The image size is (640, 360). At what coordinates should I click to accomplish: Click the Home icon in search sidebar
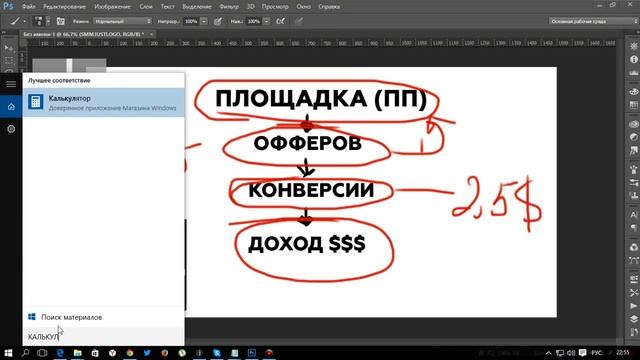coord(11,107)
